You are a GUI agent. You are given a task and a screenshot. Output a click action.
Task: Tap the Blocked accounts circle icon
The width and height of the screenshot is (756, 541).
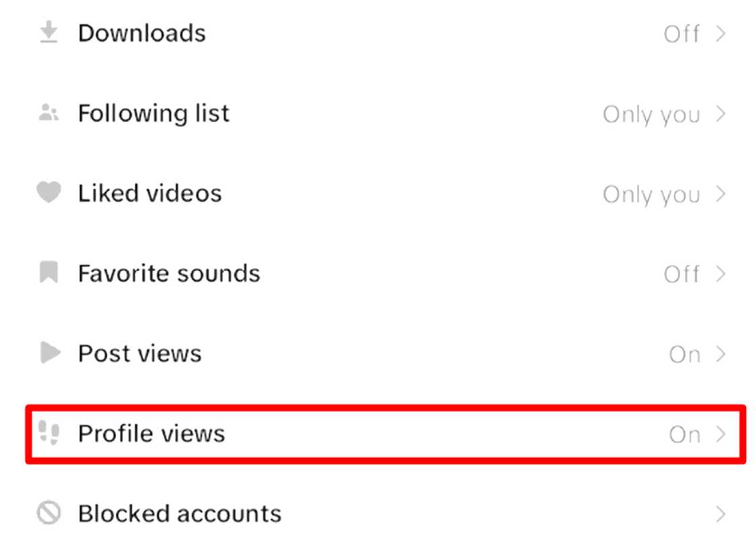(49, 513)
